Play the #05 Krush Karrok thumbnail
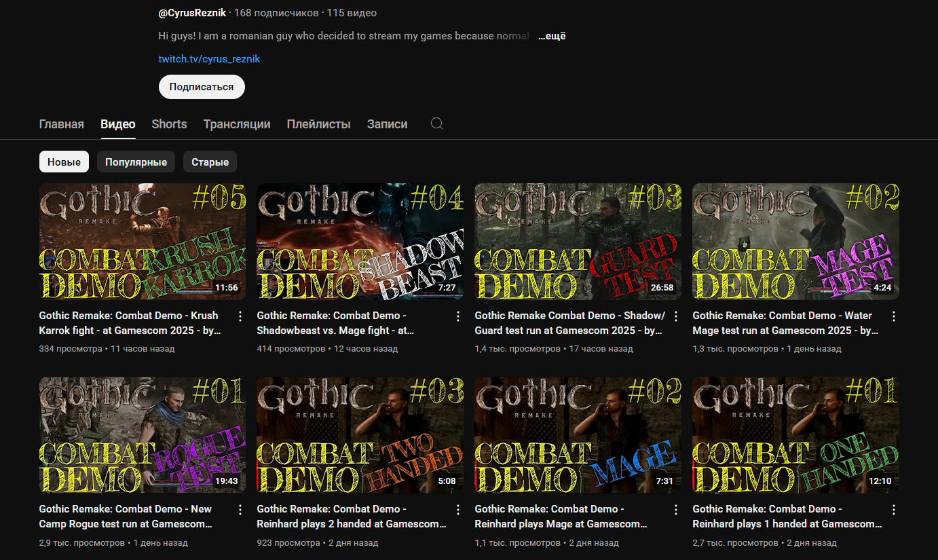 coord(143,242)
